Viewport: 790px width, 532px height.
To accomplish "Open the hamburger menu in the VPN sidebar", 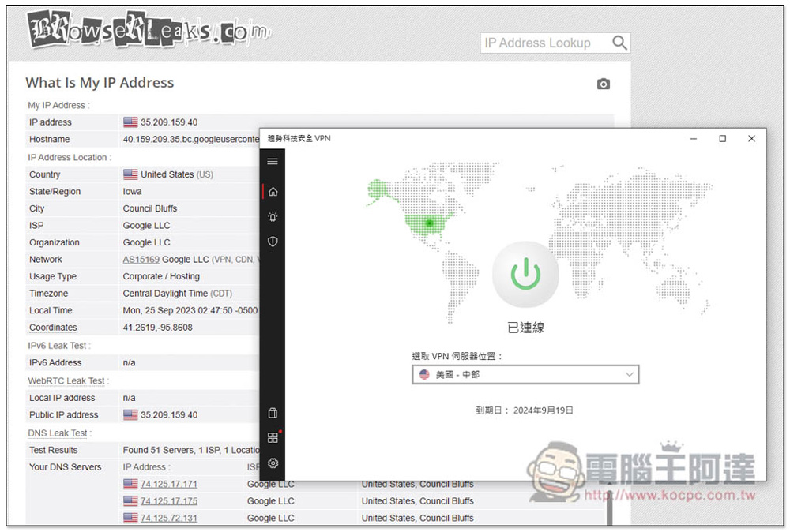I will 273,162.
